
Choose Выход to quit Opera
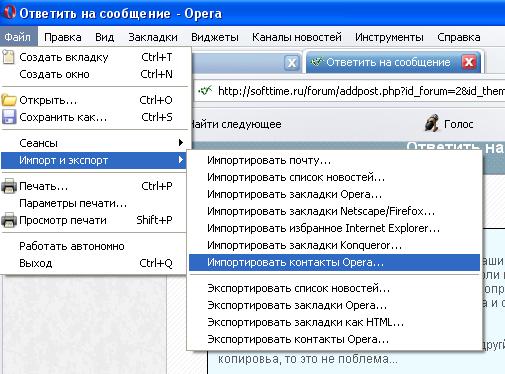pos(95,263)
